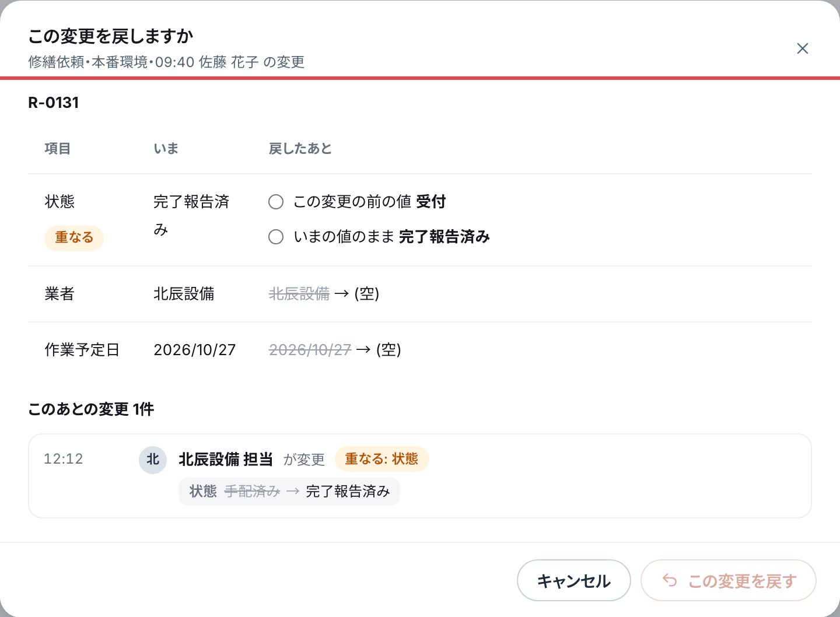Click the 作業予定日 row label
Image resolution: width=840 pixels, height=617 pixels.
82,350
